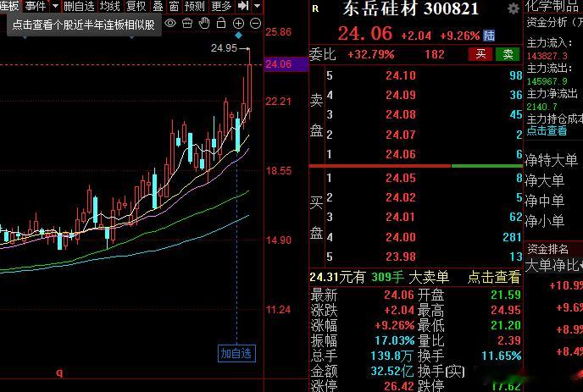583x392 pixels.
Task: Open the 事件 menu item
Action: 36,6
